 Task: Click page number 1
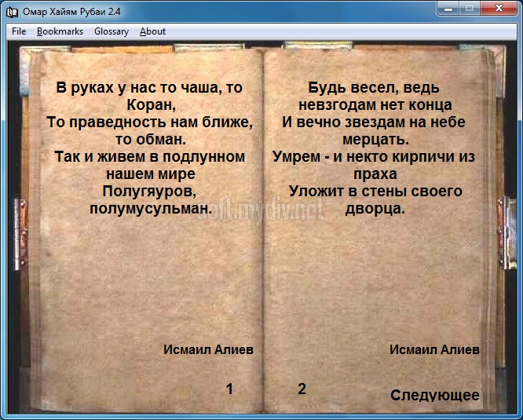pyautogui.click(x=229, y=389)
